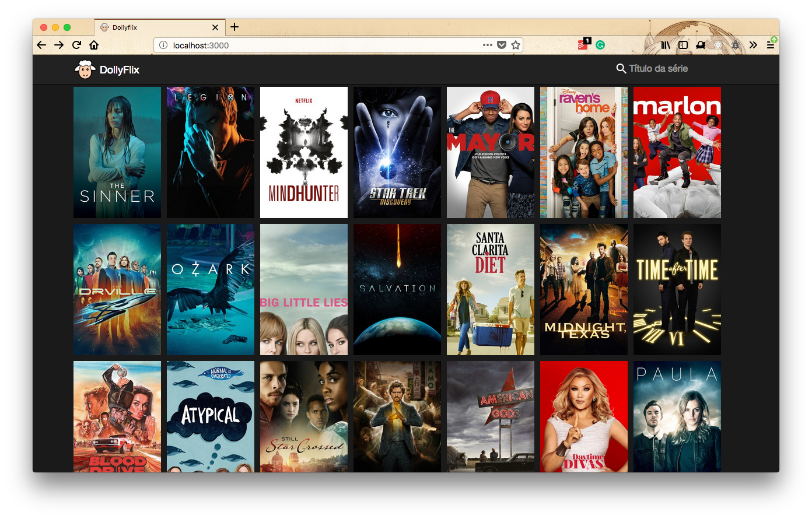Image resolution: width=812 pixels, height=519 pixels.
Task: Open the Big Little Lies poster
Action: click(x=304, y=289)
